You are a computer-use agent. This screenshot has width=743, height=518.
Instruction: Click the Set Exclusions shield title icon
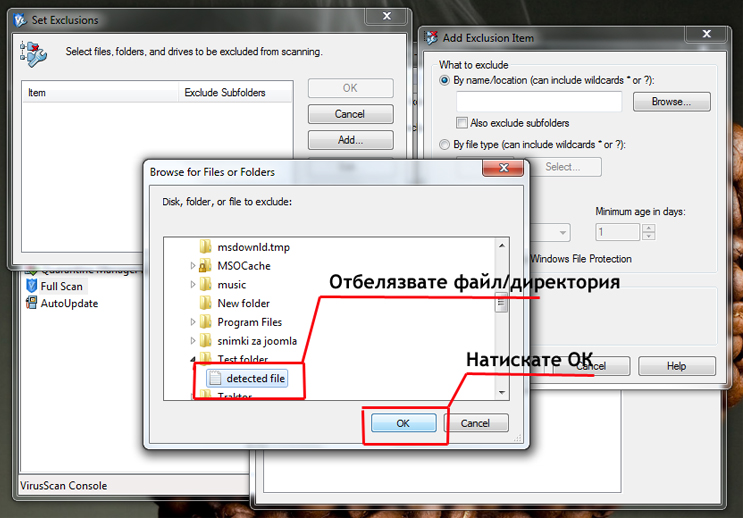[x=20, y=20]
